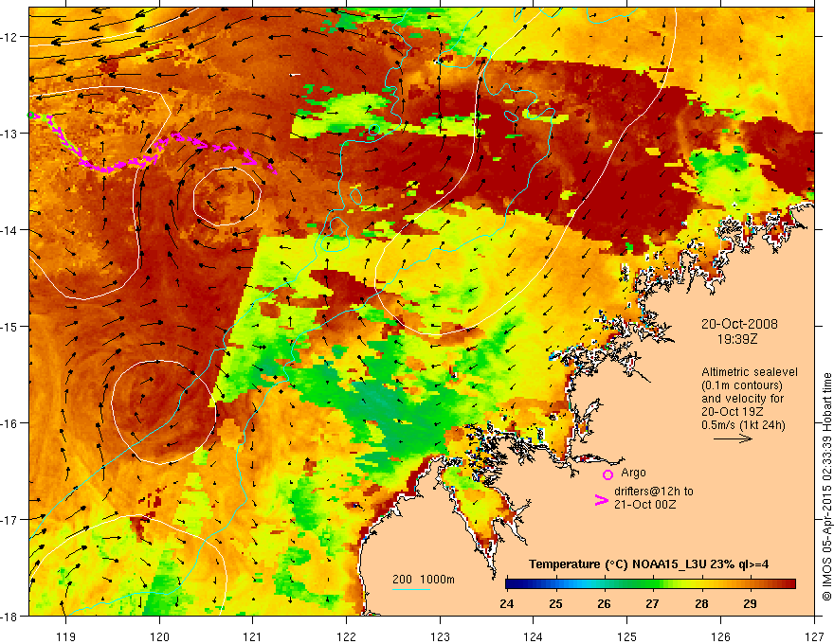Click the '0.5m/s (1kt 24h)' scale label
The height and width of the screenshot is (644, 834).
click(x=744, y=425)
